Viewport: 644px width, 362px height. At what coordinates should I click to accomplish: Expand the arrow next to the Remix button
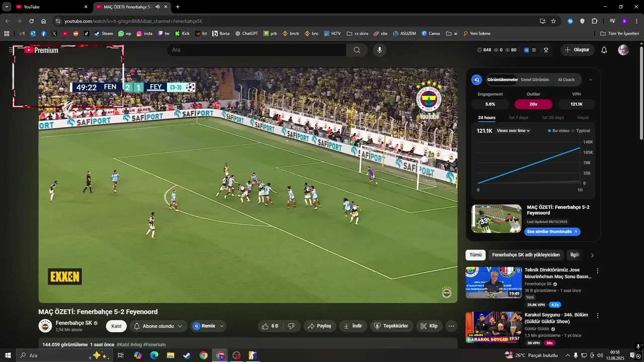coord(222,326)
